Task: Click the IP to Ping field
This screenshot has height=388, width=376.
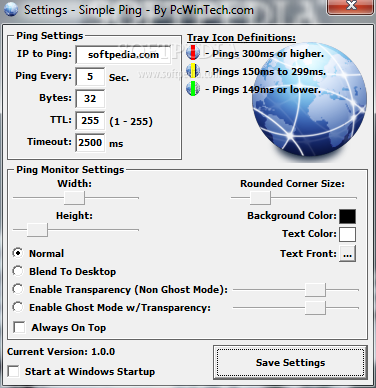Action: tap(123, 55)
